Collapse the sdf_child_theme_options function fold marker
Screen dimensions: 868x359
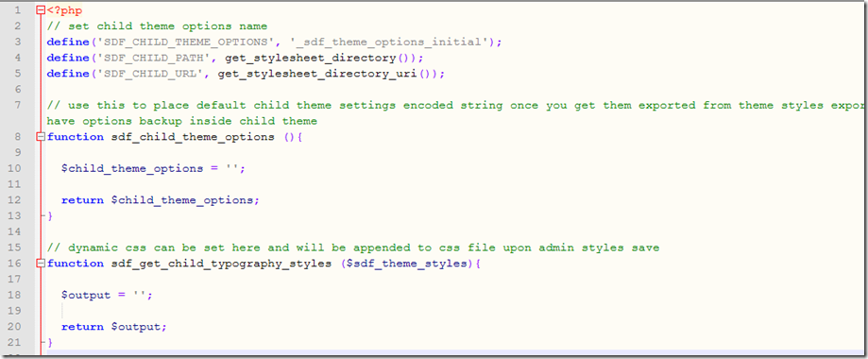tap(40, 137)
